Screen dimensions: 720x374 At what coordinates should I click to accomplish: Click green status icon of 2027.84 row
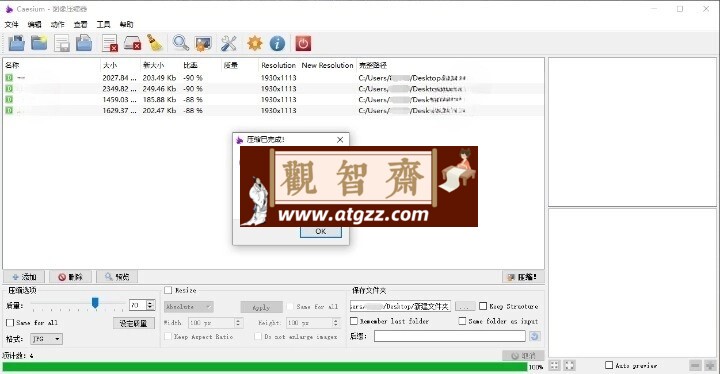[x=9, y=78]
